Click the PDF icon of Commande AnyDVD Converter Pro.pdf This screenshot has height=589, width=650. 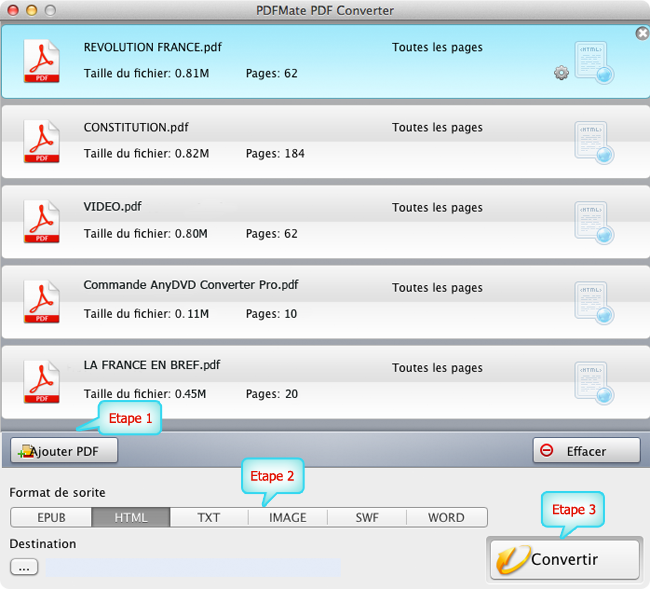pos(41,301)
